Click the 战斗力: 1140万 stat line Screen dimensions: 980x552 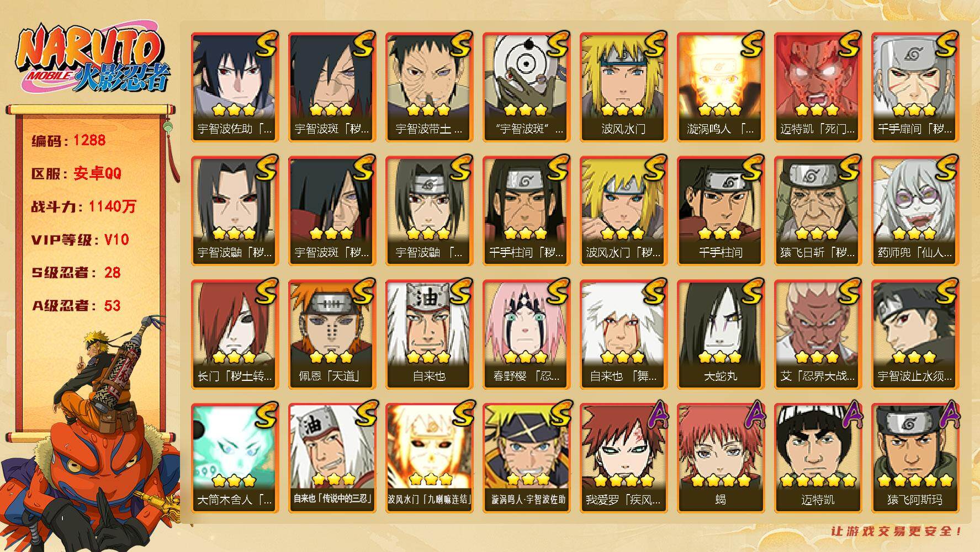(x=84, y=206)
